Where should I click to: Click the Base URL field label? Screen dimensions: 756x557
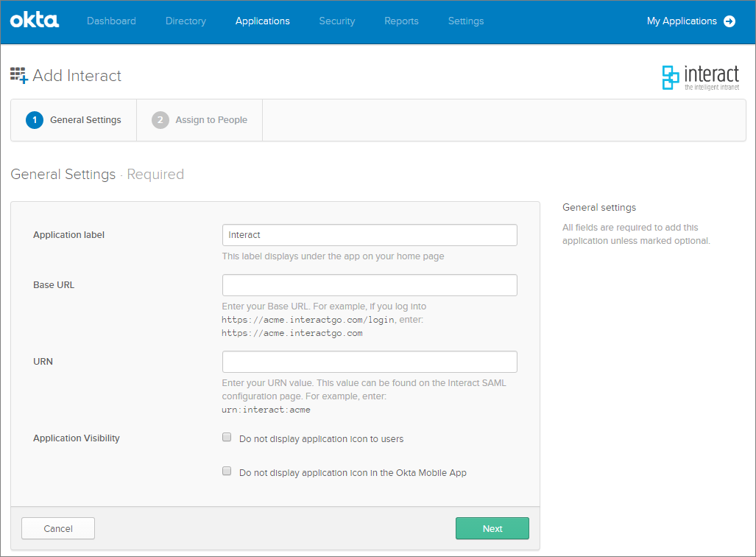(x=54, y=285)
